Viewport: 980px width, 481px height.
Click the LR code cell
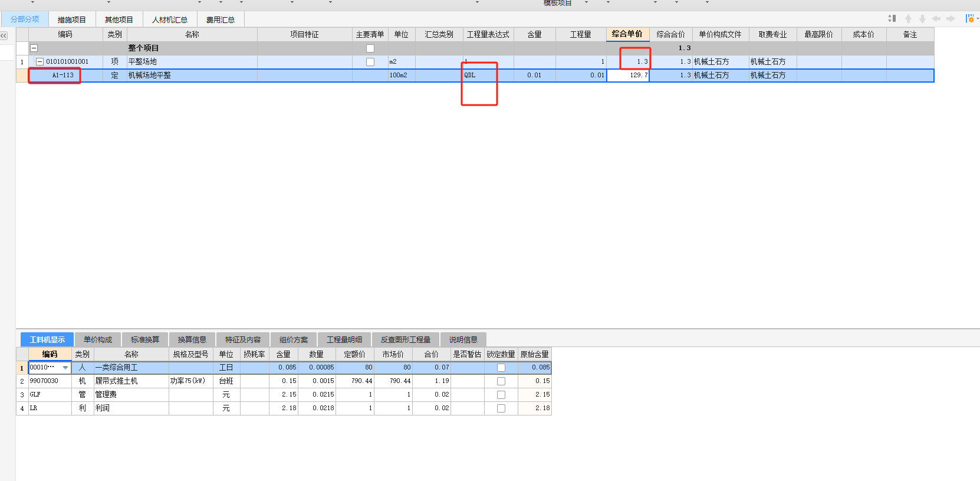tap(50, 408)
